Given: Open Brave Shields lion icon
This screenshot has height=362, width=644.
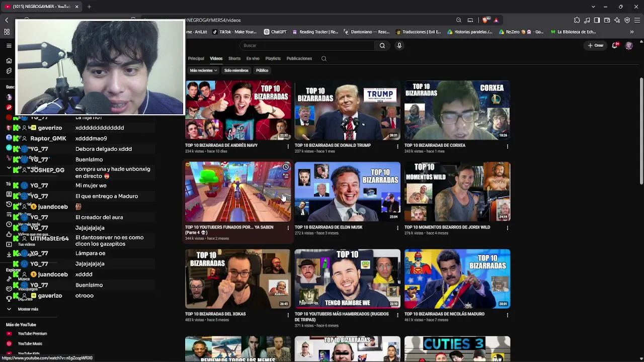Looking at the screenshot, I should pos(485,20).
